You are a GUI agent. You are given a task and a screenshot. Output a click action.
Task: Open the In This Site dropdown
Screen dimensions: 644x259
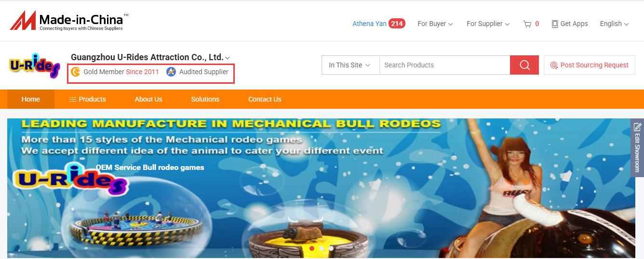[x=350, y=65]
